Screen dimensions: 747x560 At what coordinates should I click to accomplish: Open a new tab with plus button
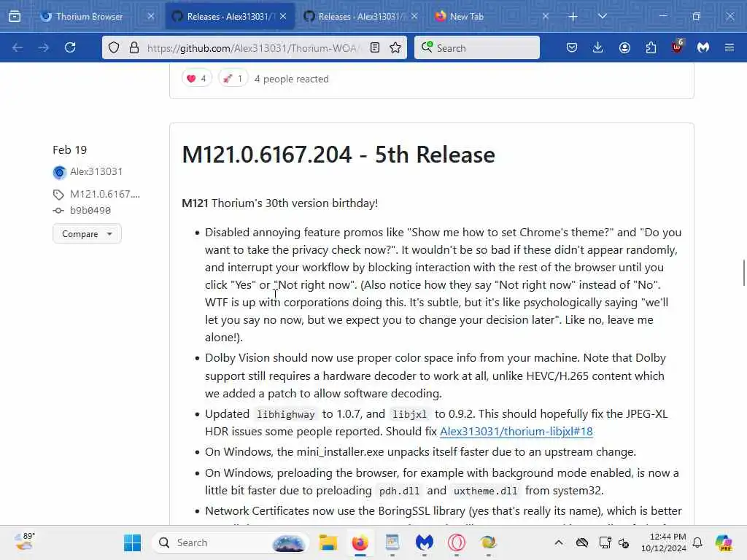pos(573,17)
